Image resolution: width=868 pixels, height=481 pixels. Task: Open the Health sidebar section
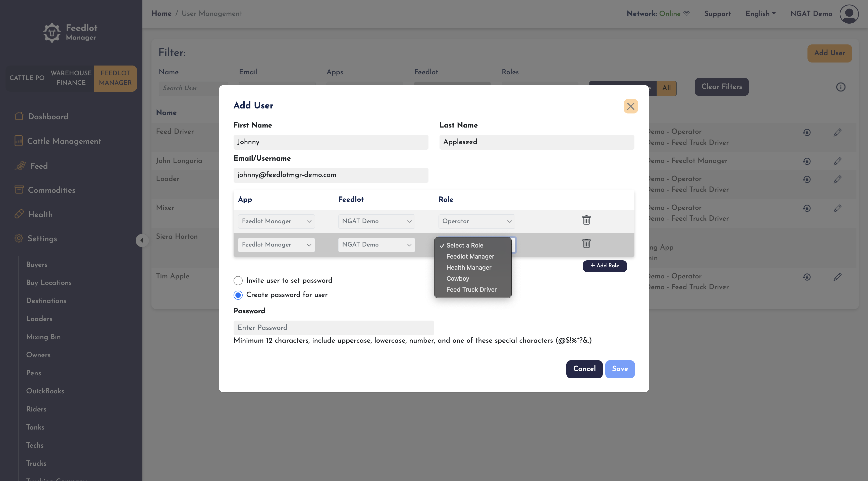[x=40, y=215]
